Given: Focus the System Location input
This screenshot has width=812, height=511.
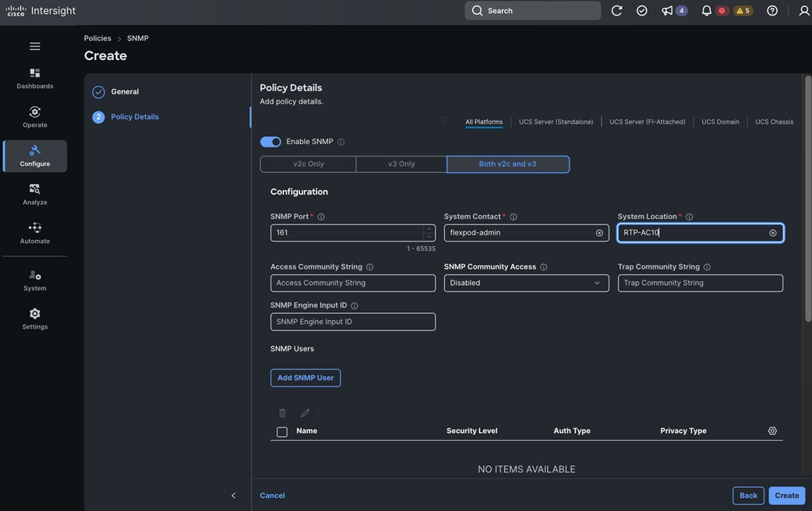Looking at the screenshot, I should (x=700, y=233).
